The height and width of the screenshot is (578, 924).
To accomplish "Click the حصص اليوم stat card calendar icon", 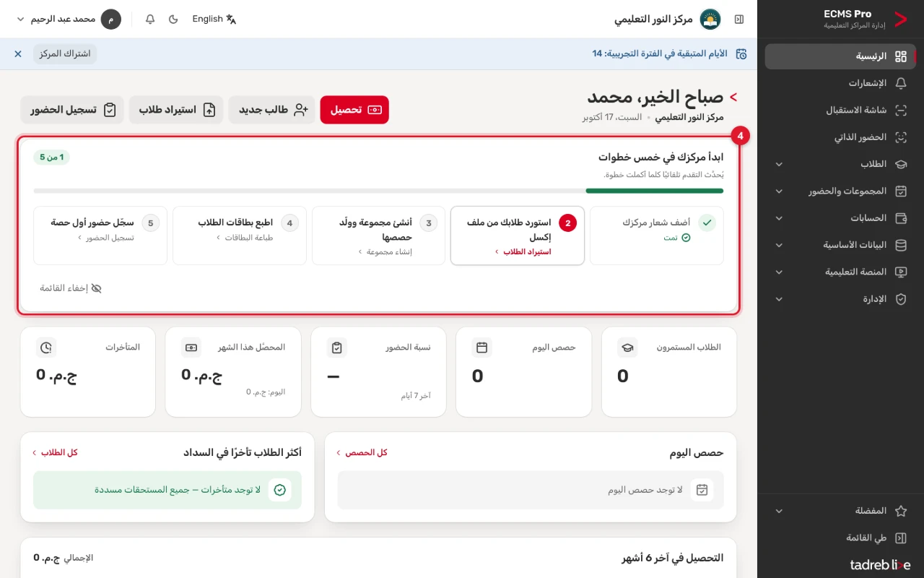I will pyautogui.click(x=482, y=348).
